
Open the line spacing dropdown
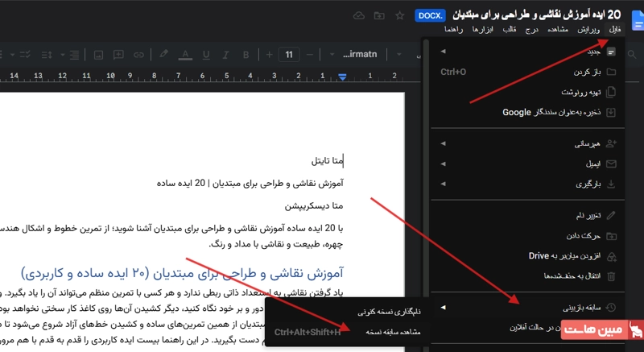pos(47,55)
